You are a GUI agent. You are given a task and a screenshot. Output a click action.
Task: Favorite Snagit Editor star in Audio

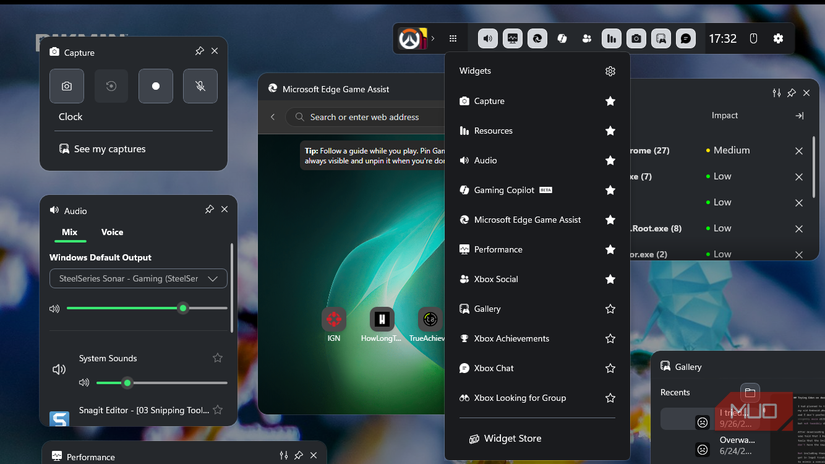click(x=218, y=409)
